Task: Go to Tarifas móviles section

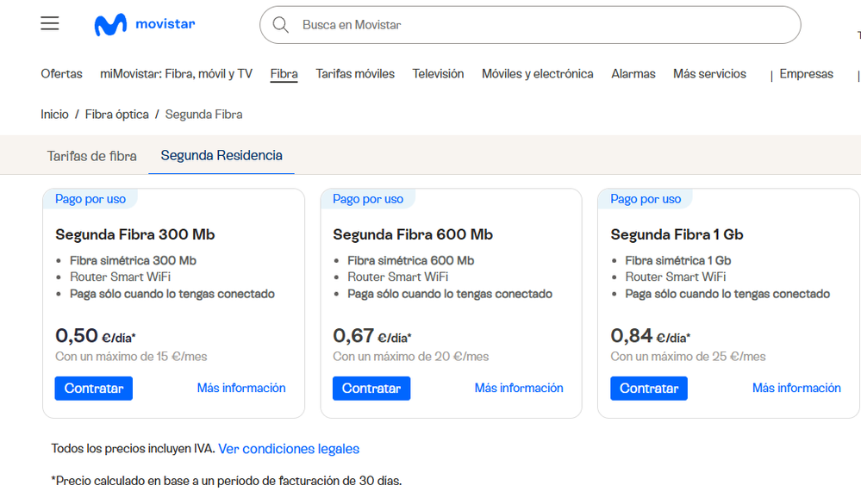Action: pos(355,74)
